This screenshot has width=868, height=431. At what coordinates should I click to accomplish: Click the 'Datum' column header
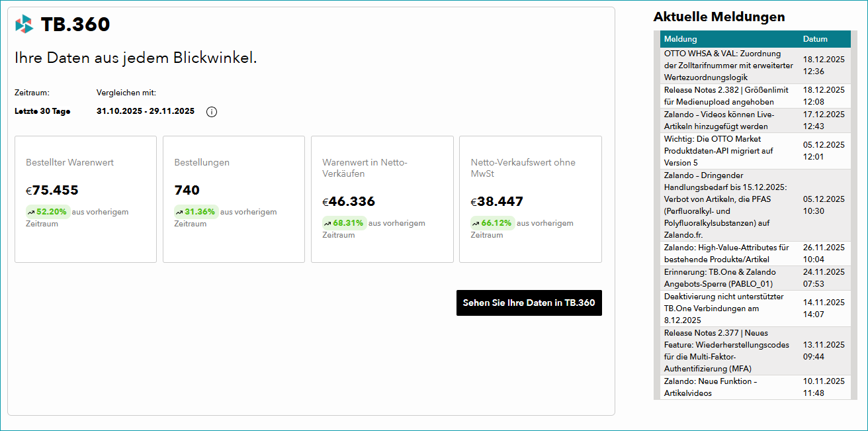coord(815,39)
